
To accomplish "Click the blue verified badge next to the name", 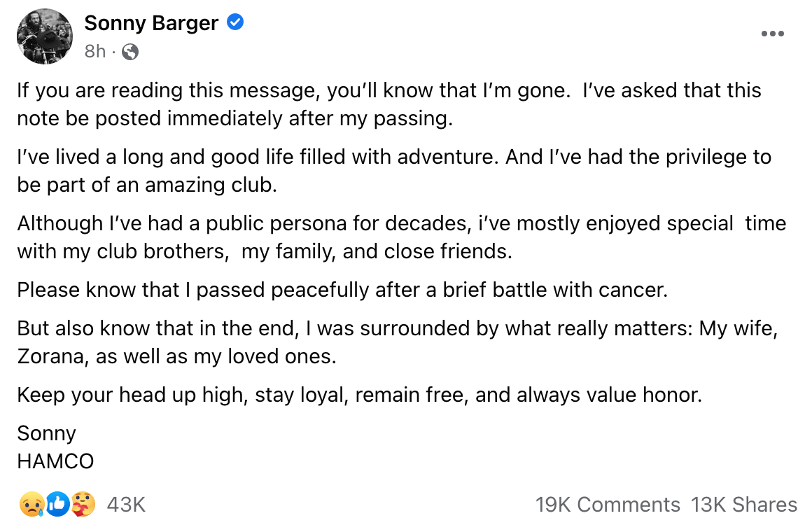I will (x=236, y=23).
